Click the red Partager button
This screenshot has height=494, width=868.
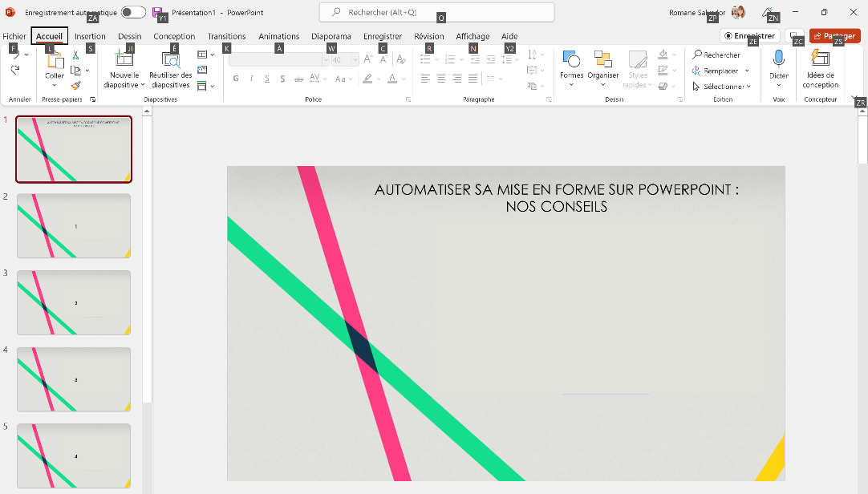[835, 36]
